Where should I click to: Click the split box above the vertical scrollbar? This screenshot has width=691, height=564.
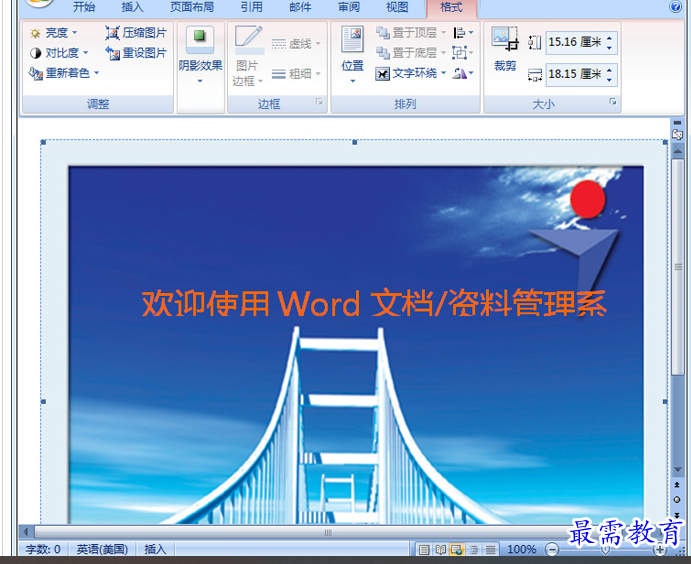tap(677, 122)
